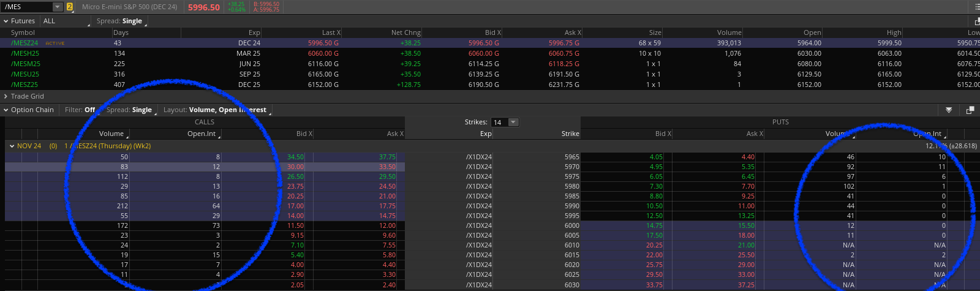Click the put bid price 14.75
Screen dimensions: 980x291
[654, 225]
